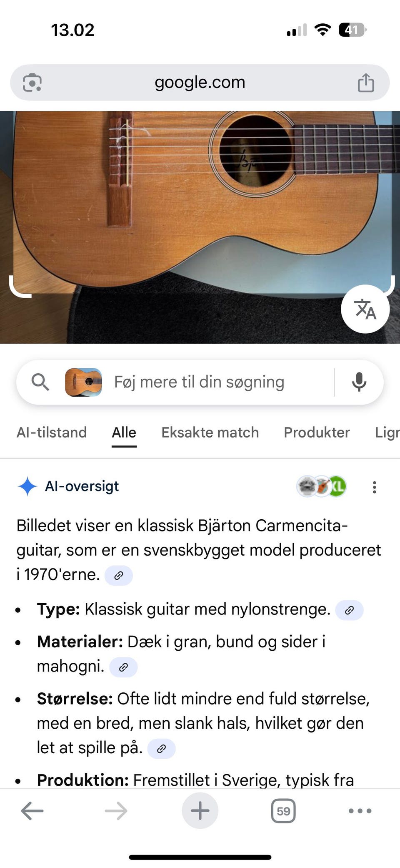This screenshot has height=868, width=400.
Task: Switch to the Produkter tab
Action: coord(317,433)
